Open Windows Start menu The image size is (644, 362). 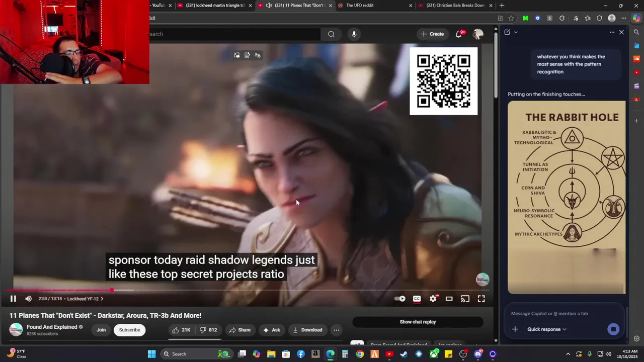pyautogui.click(x=151, y=354)
